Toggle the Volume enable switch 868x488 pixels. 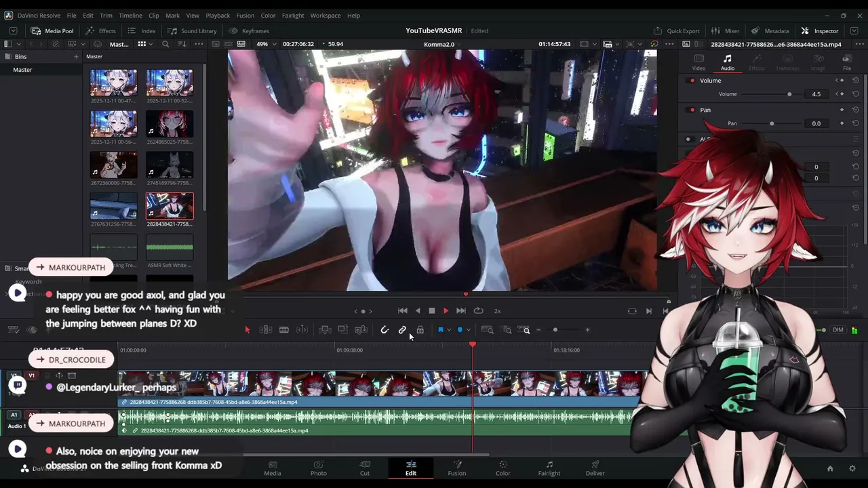tap(692, 81)
